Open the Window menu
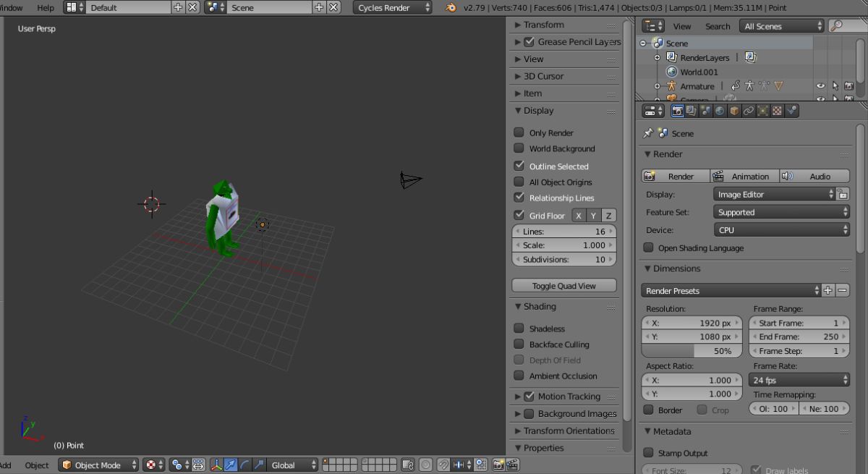 click(x=11, y=7)
